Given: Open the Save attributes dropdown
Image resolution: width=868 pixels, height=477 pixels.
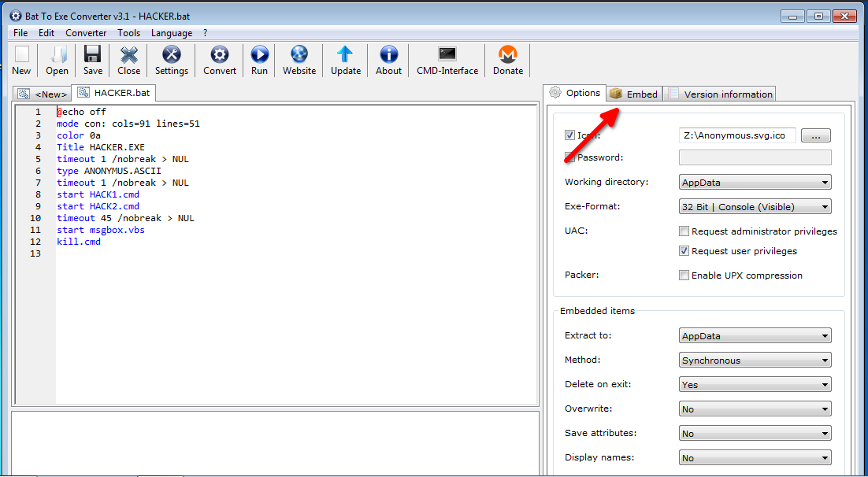Looking at the screenshot, I should click(x=755, y=433).
